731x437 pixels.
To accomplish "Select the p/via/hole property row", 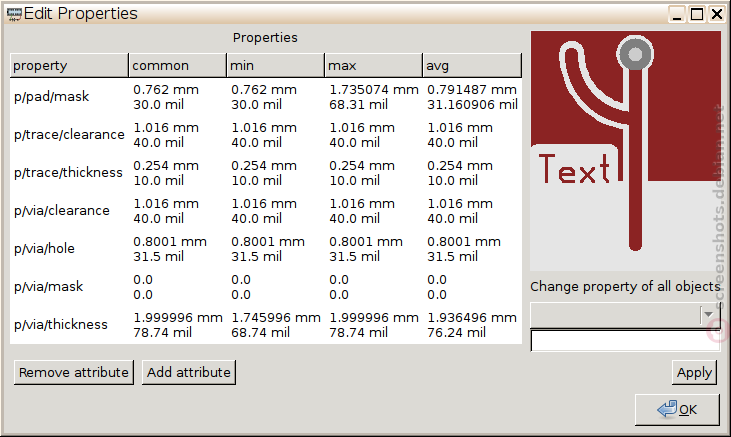I will pyautogui.click(x=266, y=249).
